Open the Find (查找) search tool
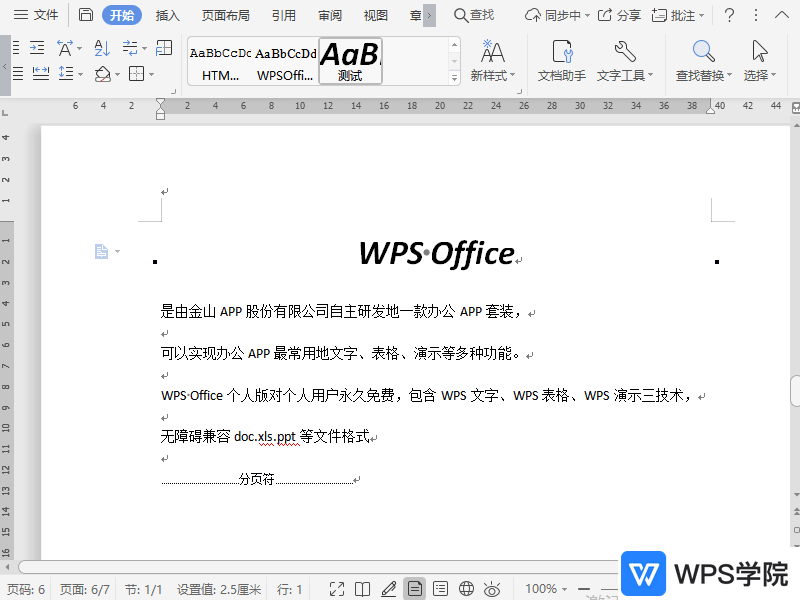The width and height of the screenshot is (800, 600). point(471,15)
